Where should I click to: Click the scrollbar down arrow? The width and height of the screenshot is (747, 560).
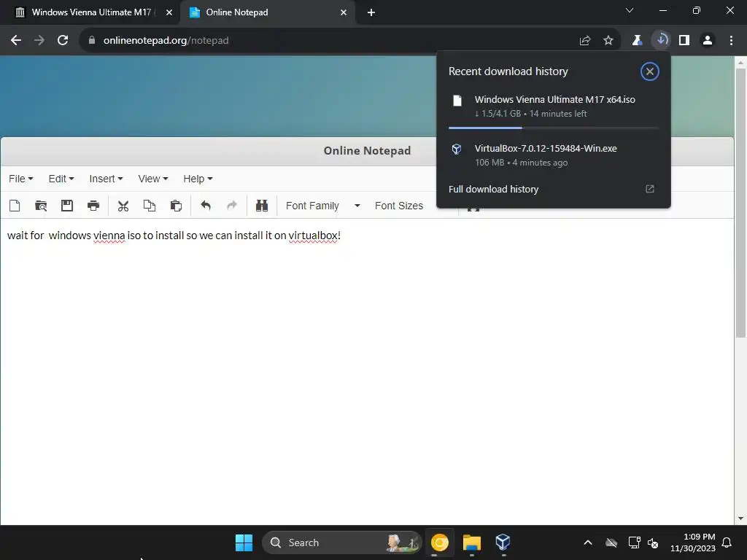(740, 518)
